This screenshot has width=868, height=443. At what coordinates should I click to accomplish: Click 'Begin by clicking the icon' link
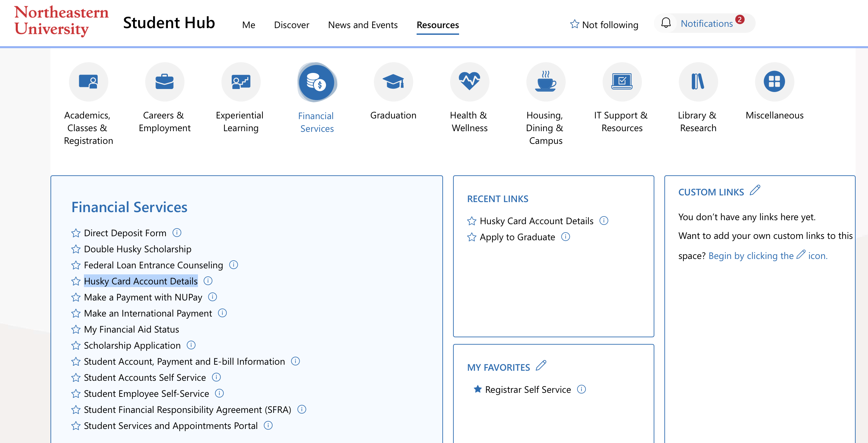768,255
